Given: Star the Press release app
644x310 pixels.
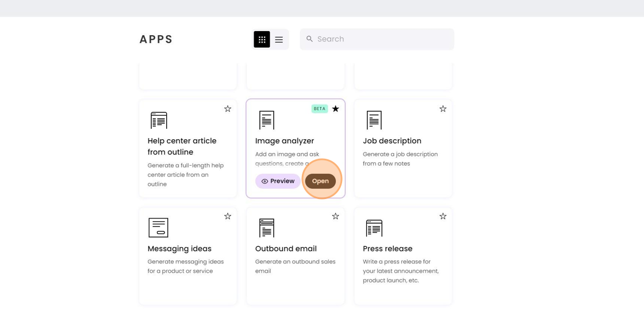Looking at the screenshot, I should click(443, 216).
